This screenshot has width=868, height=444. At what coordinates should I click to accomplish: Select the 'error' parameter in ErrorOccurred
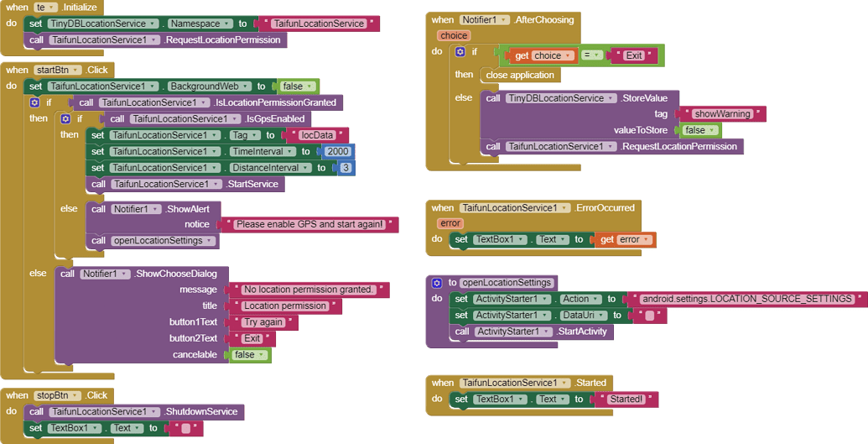tap(450, 223)
